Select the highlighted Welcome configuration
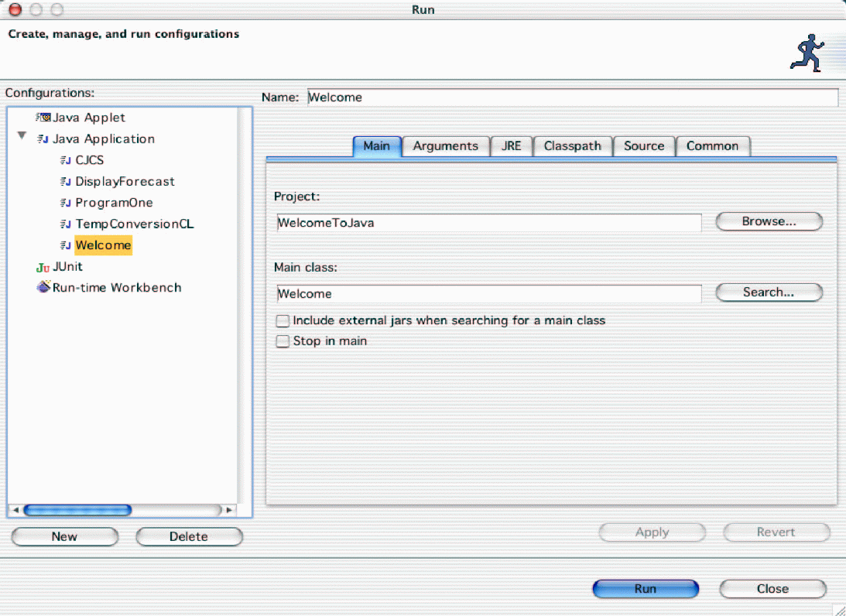 (x=103, y=245)
